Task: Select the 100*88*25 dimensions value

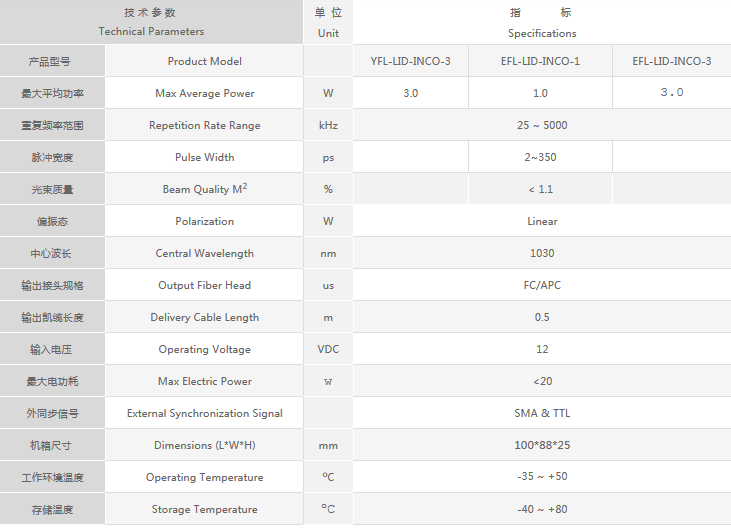Action: pos(542,445)
